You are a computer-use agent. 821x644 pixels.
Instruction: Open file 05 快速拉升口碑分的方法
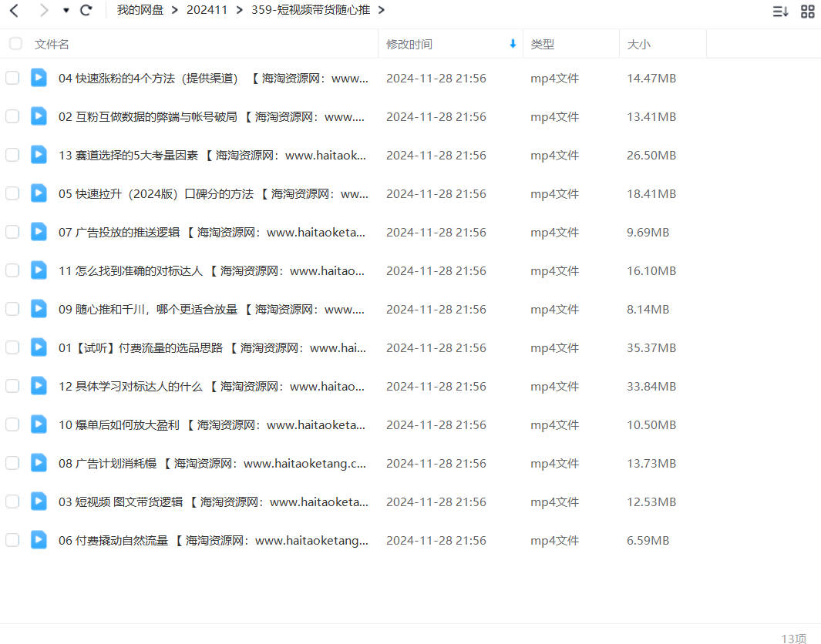pos(213,193)
